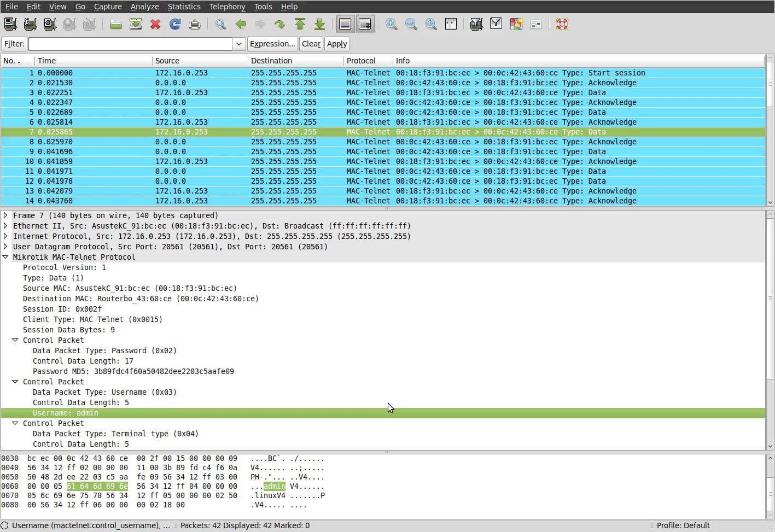Go to packet number curved arrow icon
The height and width of the screenshot is (532, 775).
280,24
